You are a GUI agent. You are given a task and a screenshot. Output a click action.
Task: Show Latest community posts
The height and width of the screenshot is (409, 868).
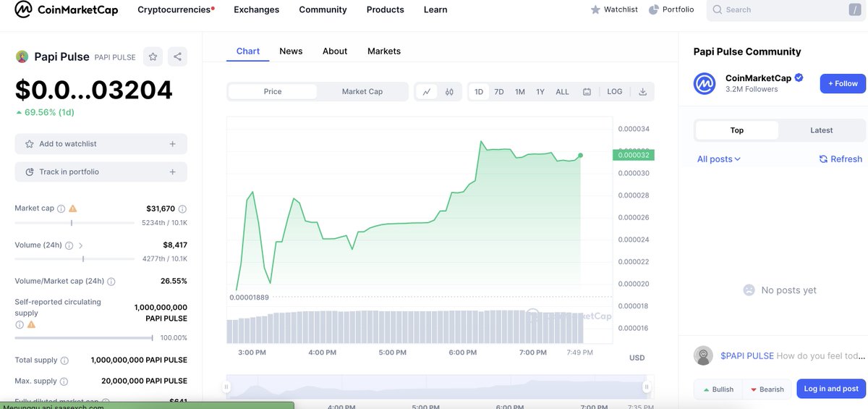[x=822, y=130]
